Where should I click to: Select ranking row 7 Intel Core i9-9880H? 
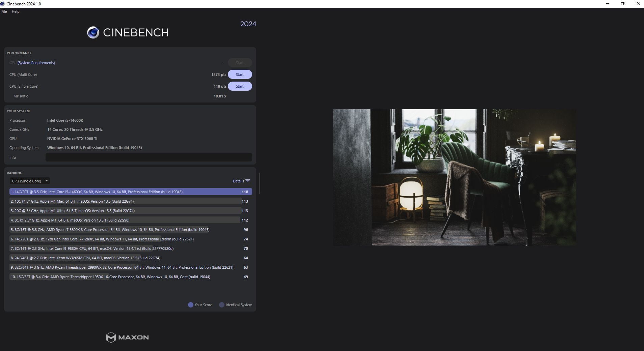pos(131,248)
